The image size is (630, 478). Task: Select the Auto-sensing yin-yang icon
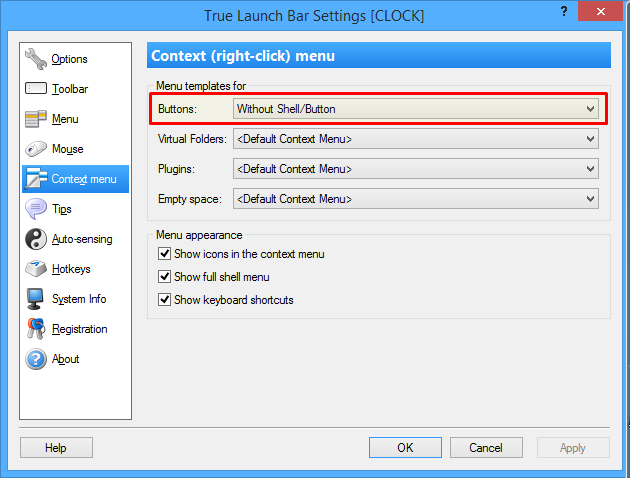(x=36, y=239)
